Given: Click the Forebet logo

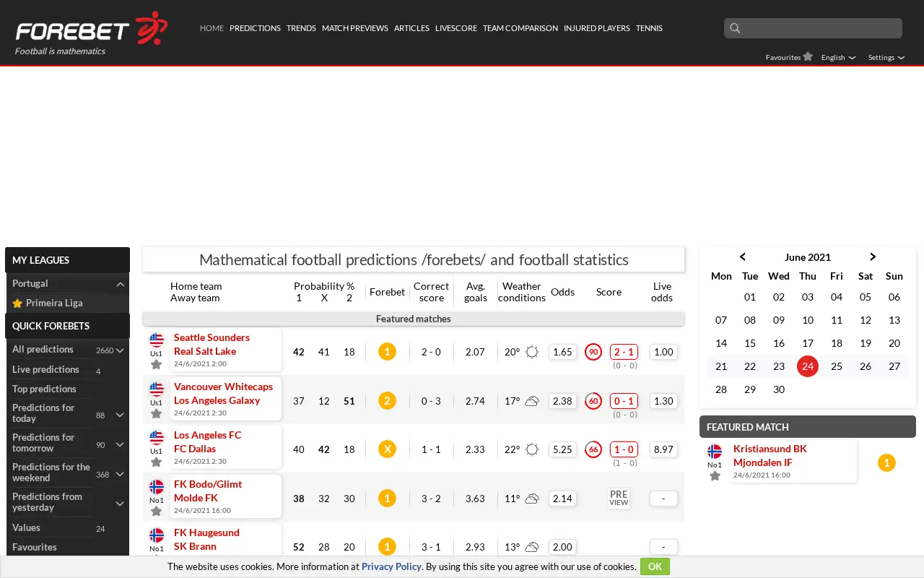Looking at the screenshot, I should (92, 29).
